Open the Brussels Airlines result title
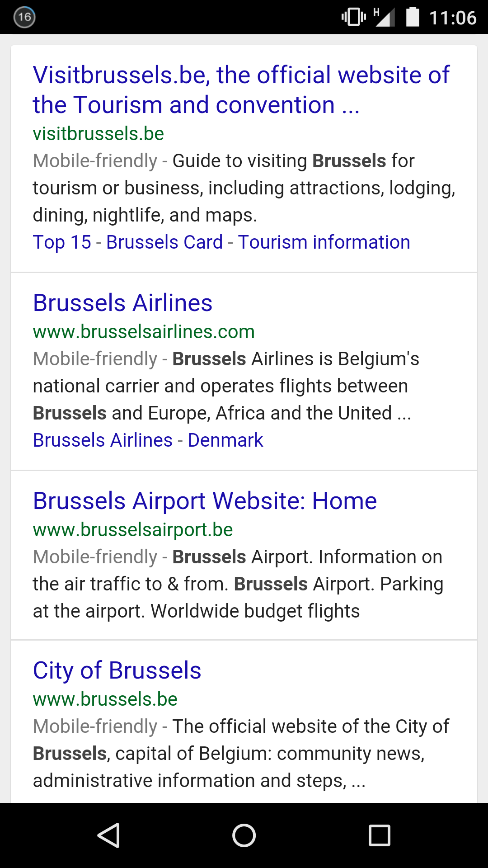 tap(123, 302)
